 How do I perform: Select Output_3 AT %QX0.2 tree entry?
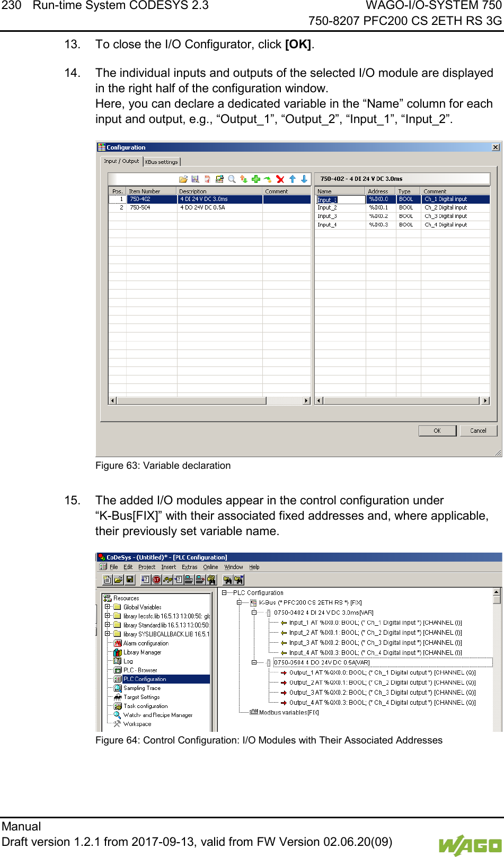[x=382, y=692]
